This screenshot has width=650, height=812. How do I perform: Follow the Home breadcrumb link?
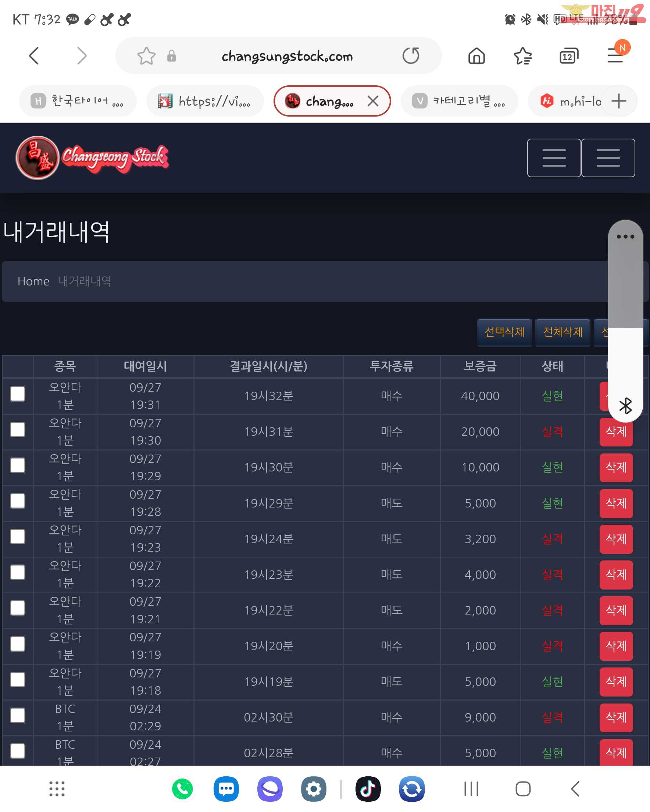pyautogui.click(x=33, y=281)
